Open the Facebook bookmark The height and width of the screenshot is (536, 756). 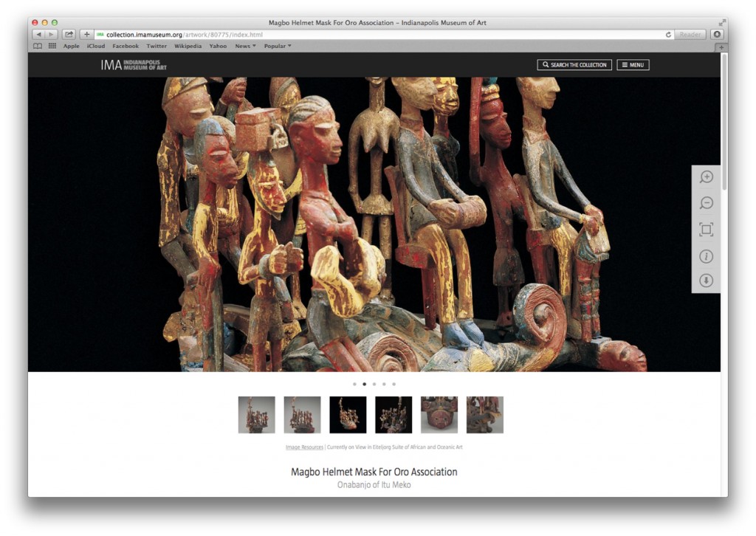(x=126, y=47)
